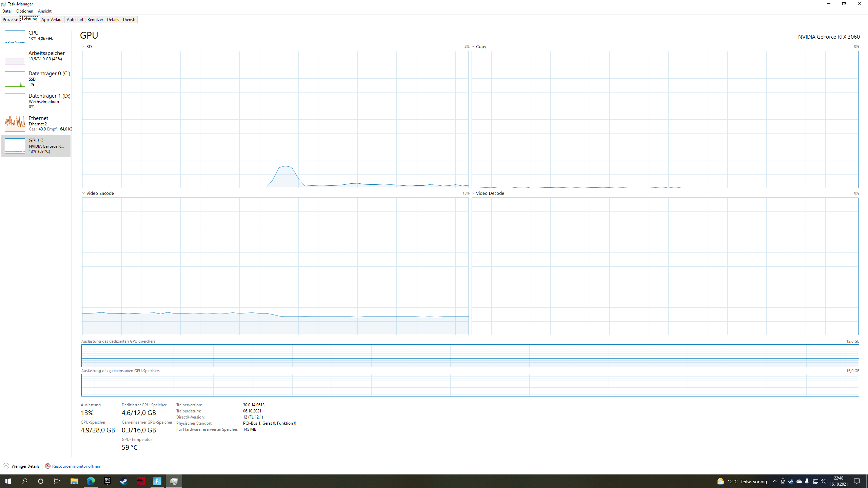The width and height of the screenshot is (868, 488).
Task: Open the Video Encode engine dropdown
Action: (x=84, y=193)
